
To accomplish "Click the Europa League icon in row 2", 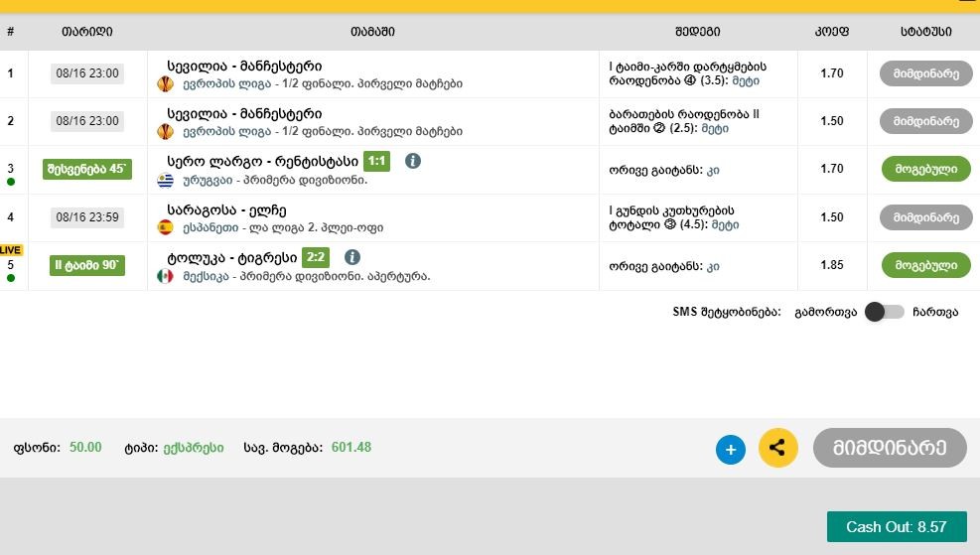I will click(x=165, y=131).
